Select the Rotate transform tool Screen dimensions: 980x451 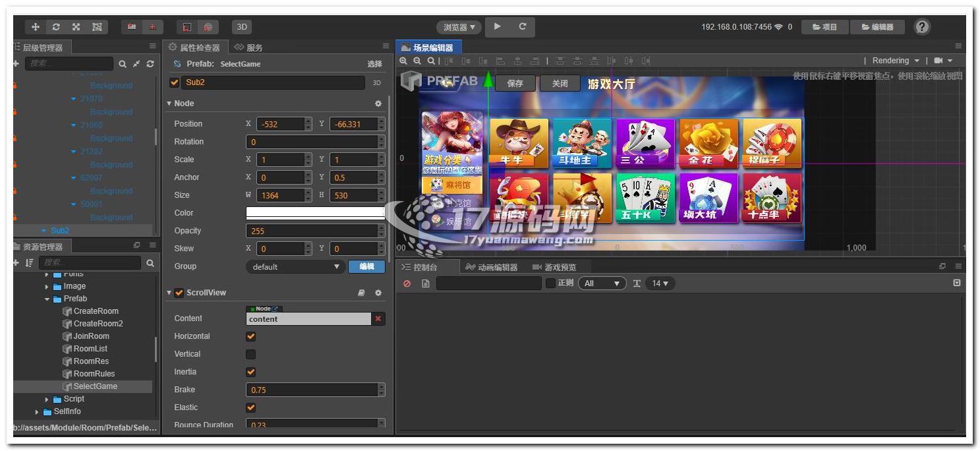(x=56, y=27)
